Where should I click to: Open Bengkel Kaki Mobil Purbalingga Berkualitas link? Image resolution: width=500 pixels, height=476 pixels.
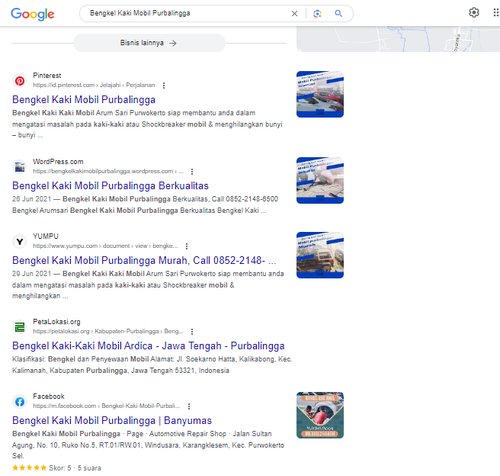coord(110,186)
